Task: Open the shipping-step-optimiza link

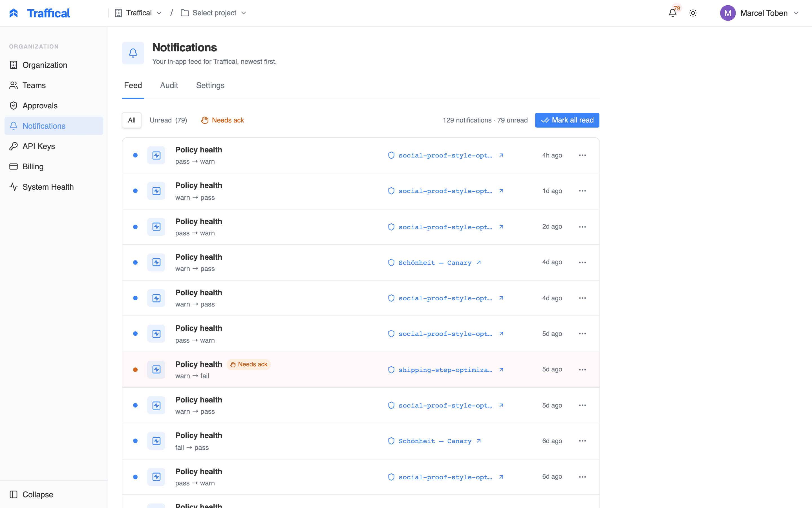Action: pos(445,370)
